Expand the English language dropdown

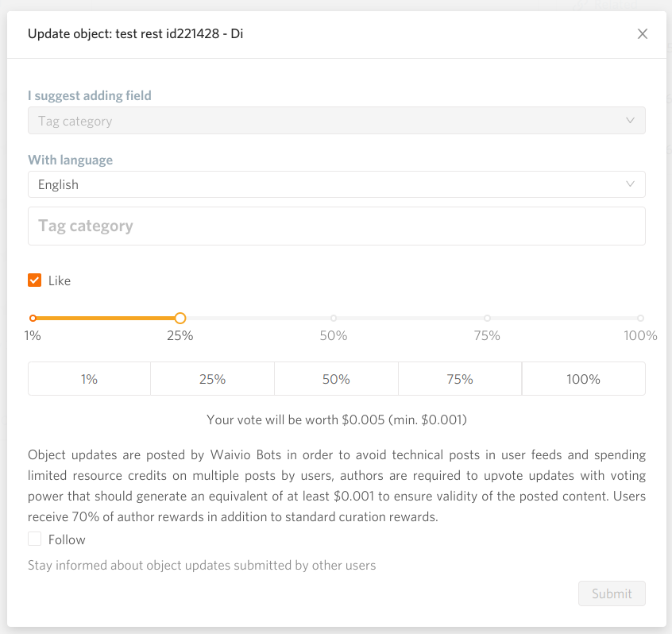[x=337, y=184]
